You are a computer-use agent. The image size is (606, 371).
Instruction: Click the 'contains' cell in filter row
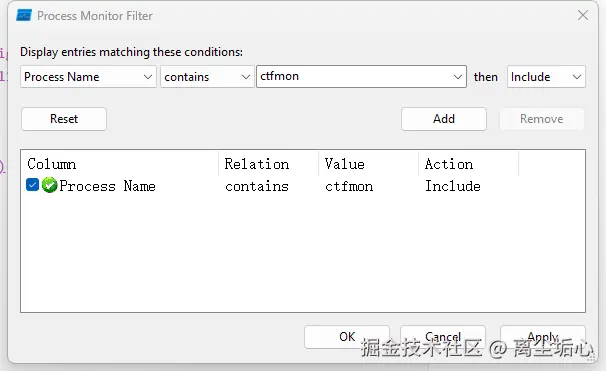coord(257,186)
